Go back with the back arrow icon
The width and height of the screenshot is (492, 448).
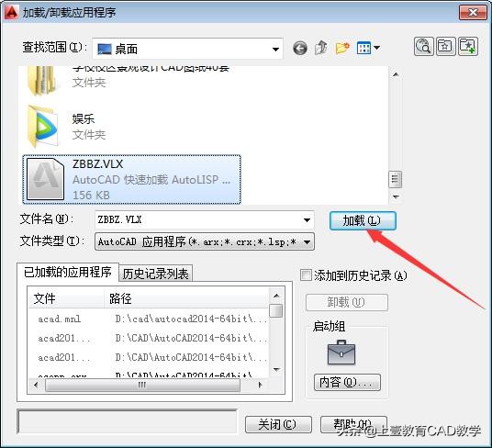(300, 49)
